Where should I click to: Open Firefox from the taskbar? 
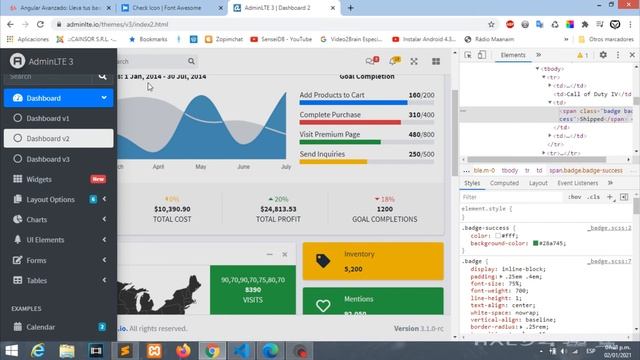(x=183, y=351)
